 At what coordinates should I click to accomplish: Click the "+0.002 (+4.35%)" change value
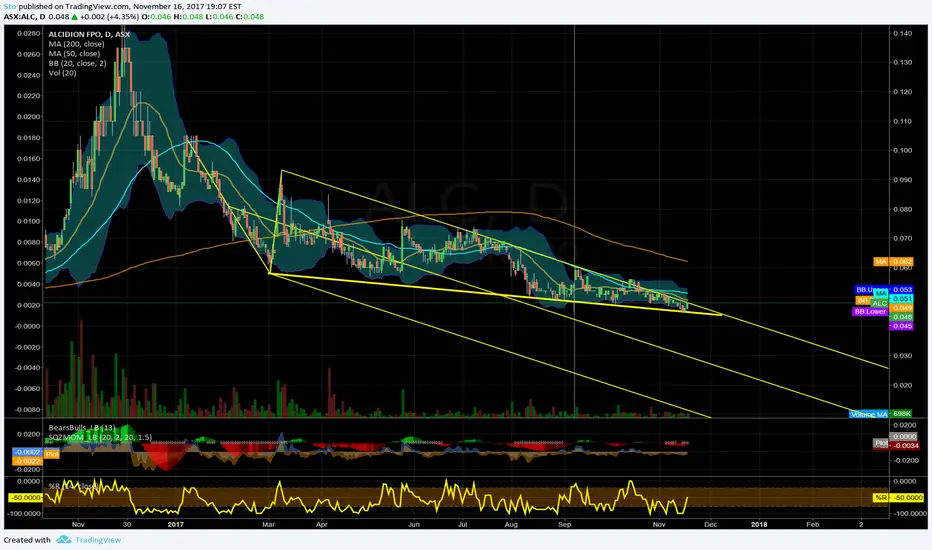(109, 17)
